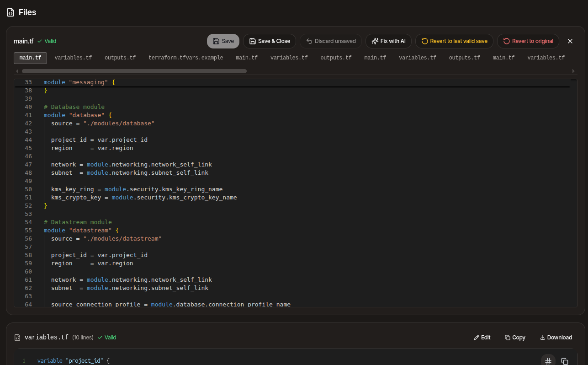Open main.tf tab right of terraform.tfvars.example
This screenshot has height=365, width=588.
tap(247, 58)
